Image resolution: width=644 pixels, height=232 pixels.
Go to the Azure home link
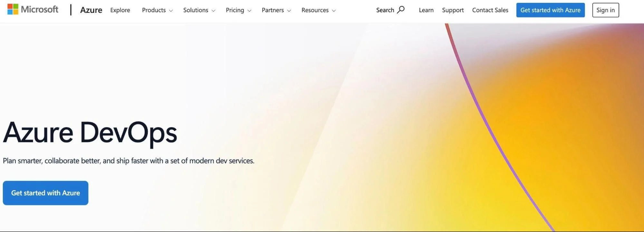pos(91,10)
